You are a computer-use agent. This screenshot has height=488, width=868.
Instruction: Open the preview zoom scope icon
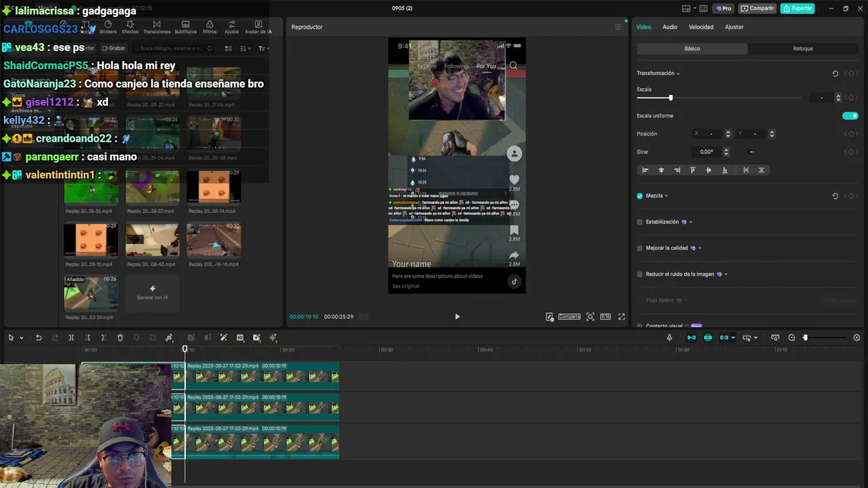pos(591,317)
